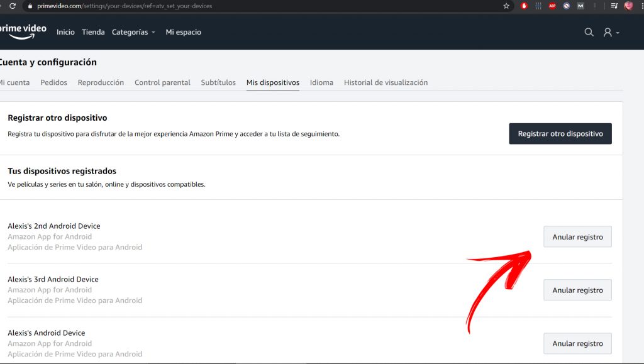644x364 pixels.
Task: Open the account profile dropdown
Action: click(x=611, y=32)
